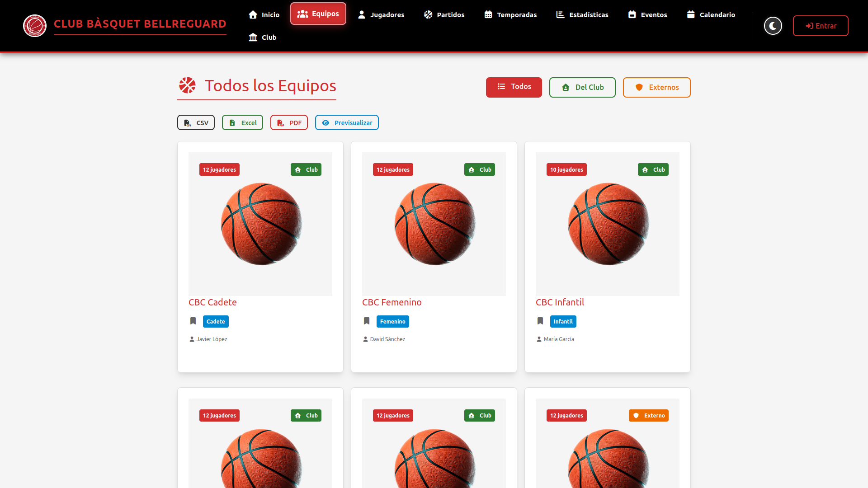Click the club logo emblem in header
Viewport: 868px width, 488px height.
(35, 26)
